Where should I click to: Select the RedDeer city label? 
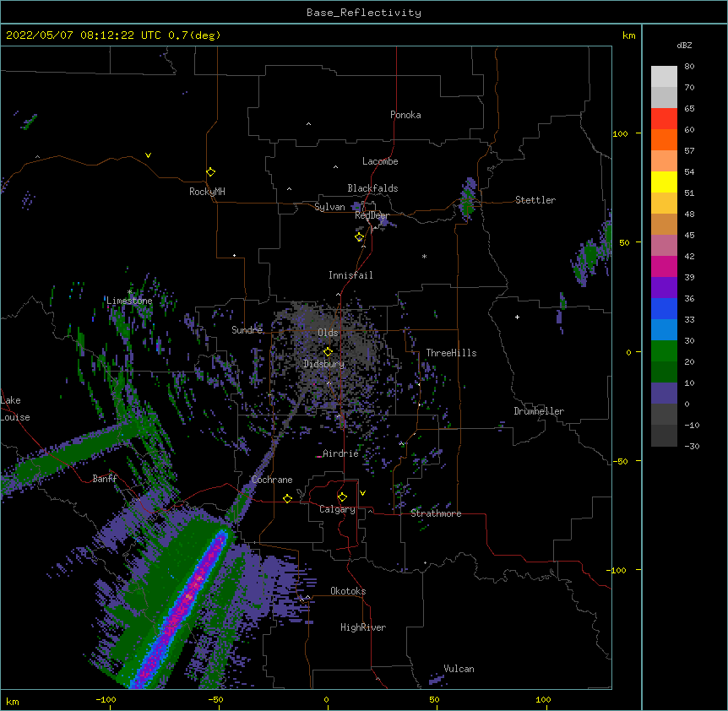(x=372, y=215)
